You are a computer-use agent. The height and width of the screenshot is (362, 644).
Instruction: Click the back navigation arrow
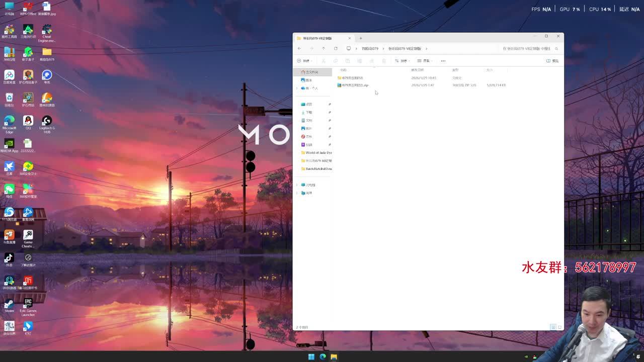(x=299, y=49)
